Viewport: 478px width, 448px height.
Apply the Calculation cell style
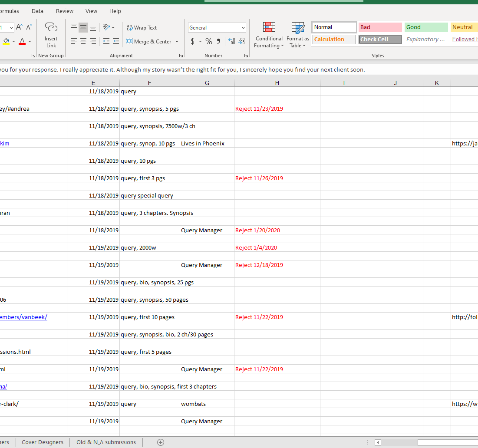pos(334,40)
